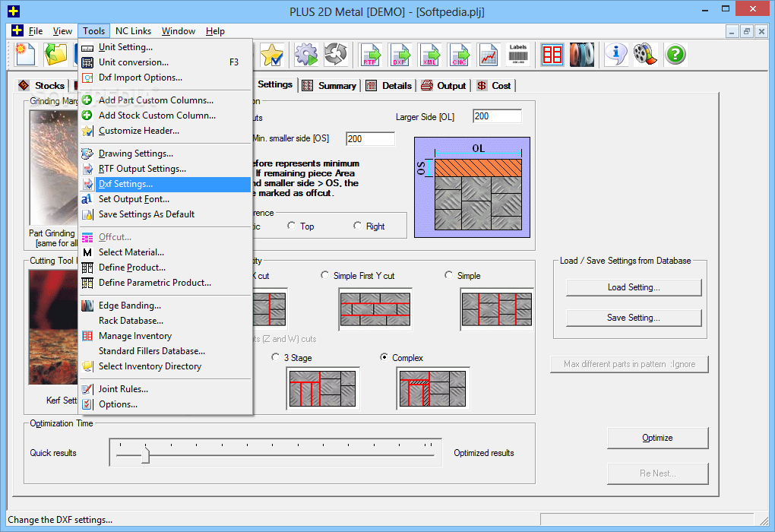This screenshot has height=532, width=775.
Task: Click the Optimize button
Action: 657,438
